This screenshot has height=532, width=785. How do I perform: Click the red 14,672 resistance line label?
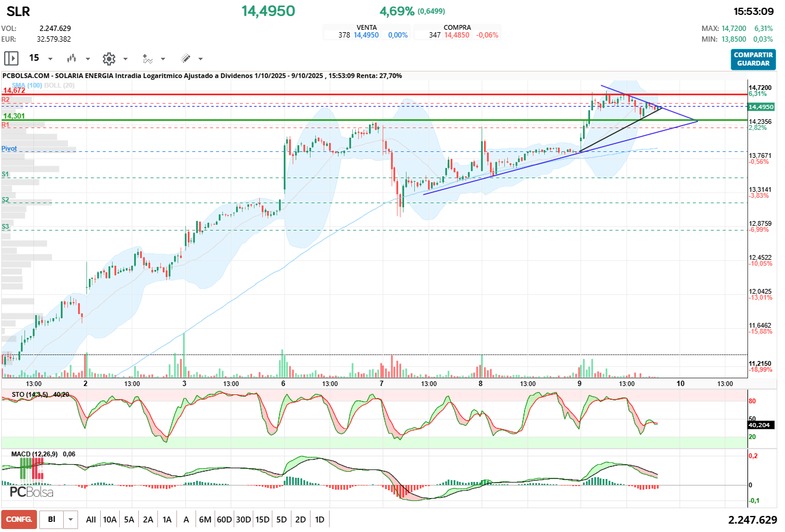[14, 91]
